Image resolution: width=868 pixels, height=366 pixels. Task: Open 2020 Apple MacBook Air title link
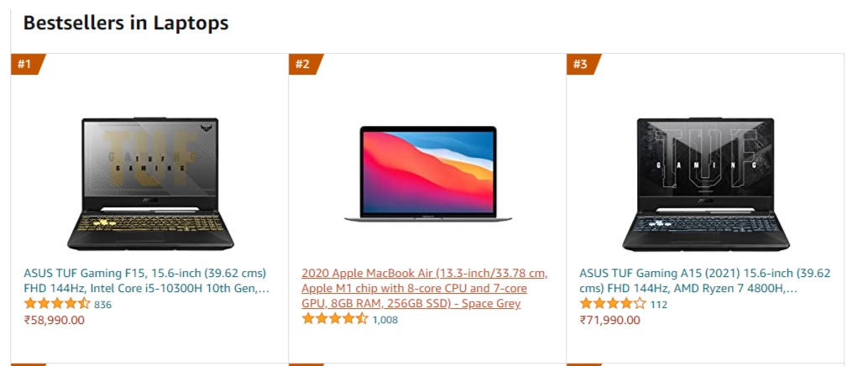[425, 289]
